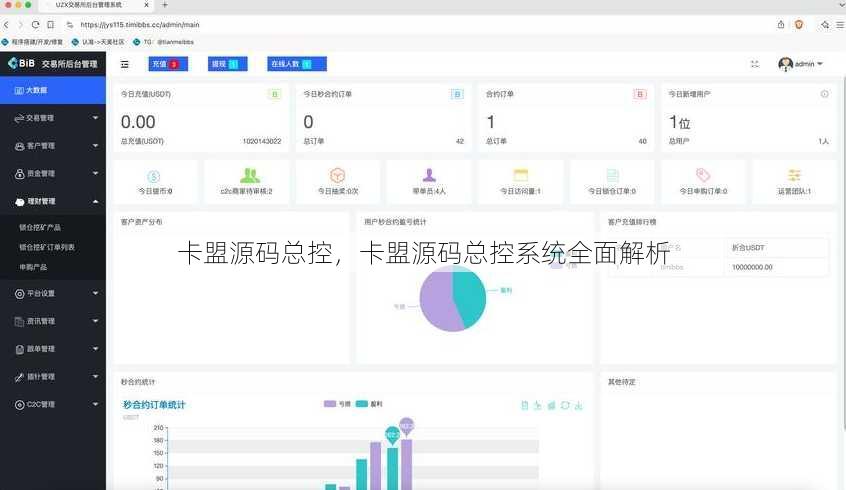Click the purple 带单员 person icon

tap(429, 175)
